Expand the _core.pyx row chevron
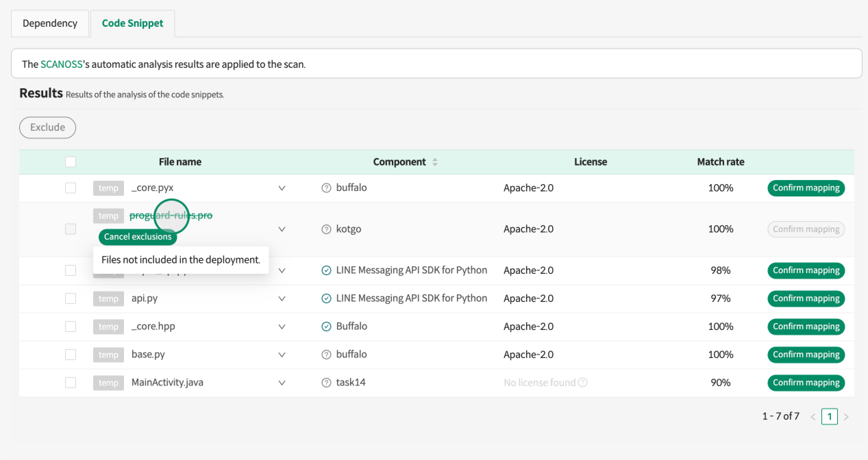The width and height of the screenshot is (868, 460). click(282, 188)
